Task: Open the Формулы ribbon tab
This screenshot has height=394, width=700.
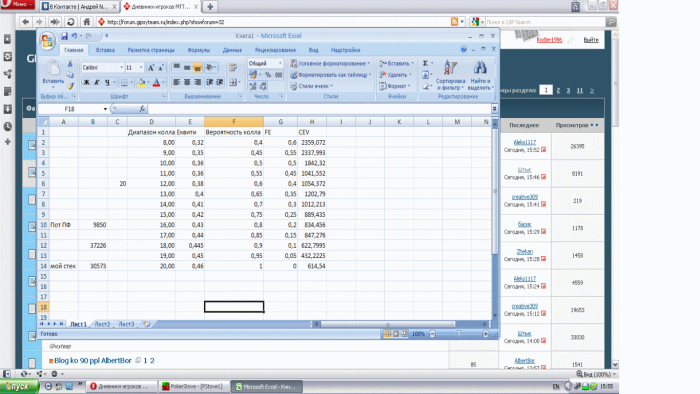Action: click(x=199, y=50)
